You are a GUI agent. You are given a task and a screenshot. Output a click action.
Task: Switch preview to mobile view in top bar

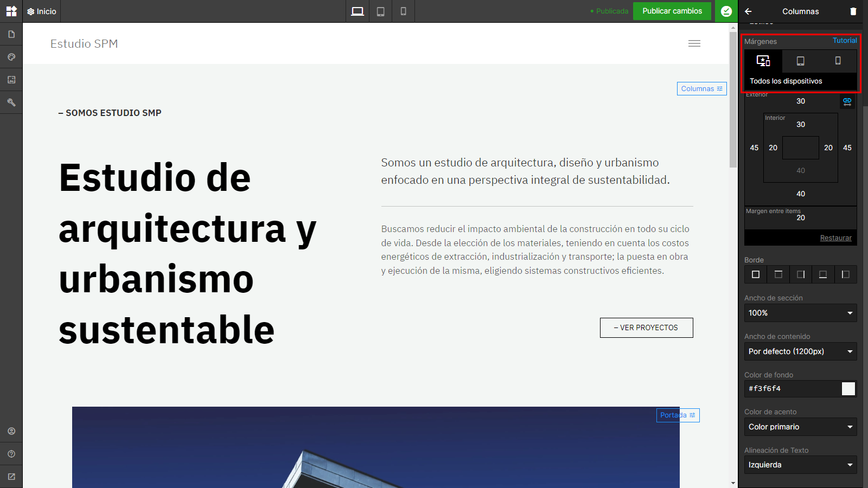[x=403, y=11]
